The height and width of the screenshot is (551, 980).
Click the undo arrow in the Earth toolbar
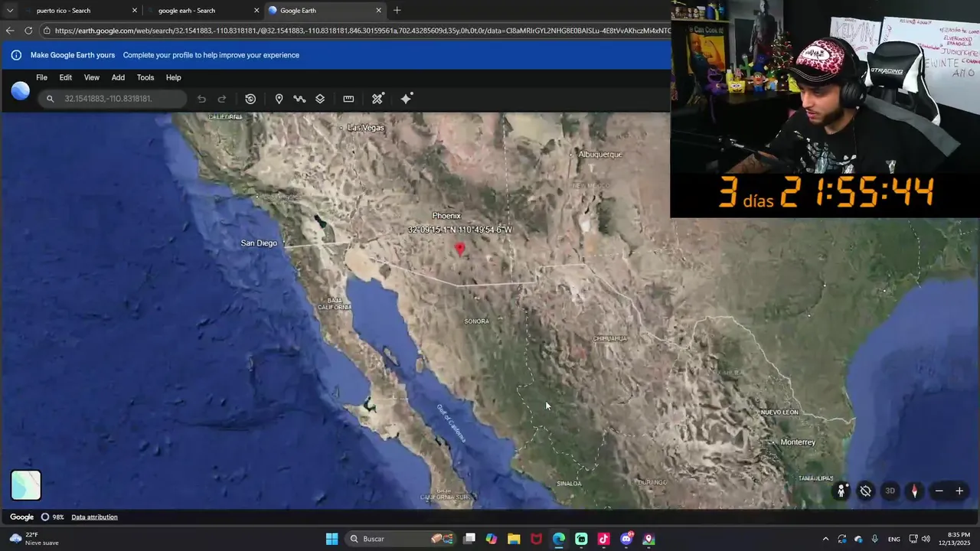click(x=201, y=99)
